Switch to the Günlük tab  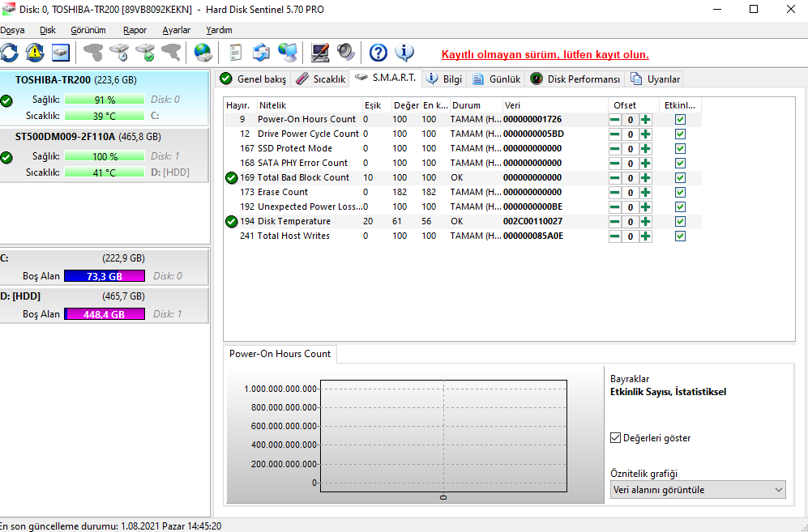pyautogui.click(x=497, y=79)
